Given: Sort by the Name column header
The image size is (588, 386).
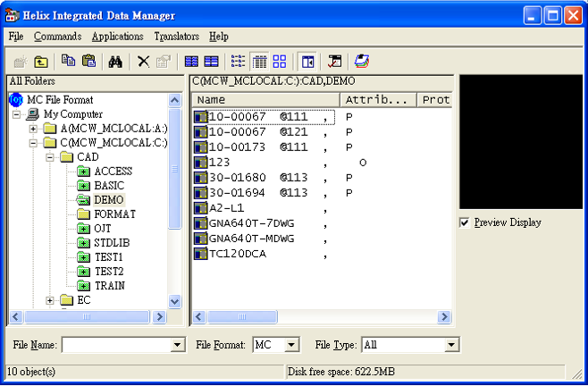Looking at the screenshot, I should (265, 100).
